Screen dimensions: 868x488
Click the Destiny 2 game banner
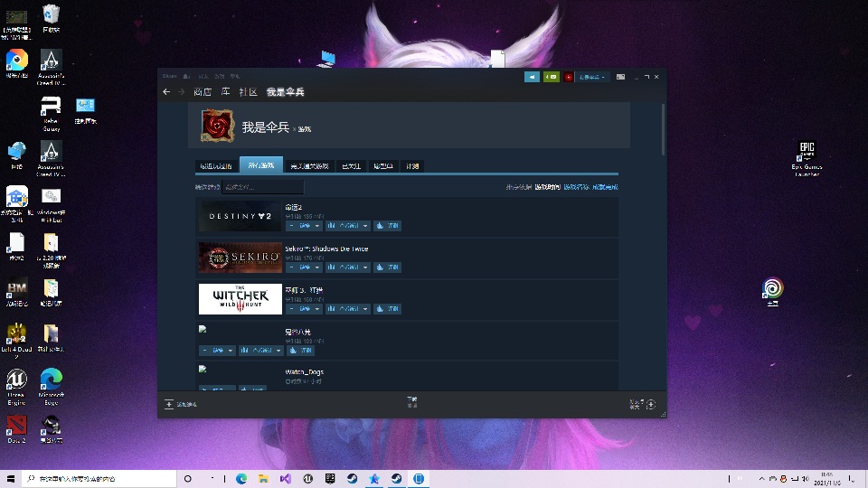tap(241, 216)
